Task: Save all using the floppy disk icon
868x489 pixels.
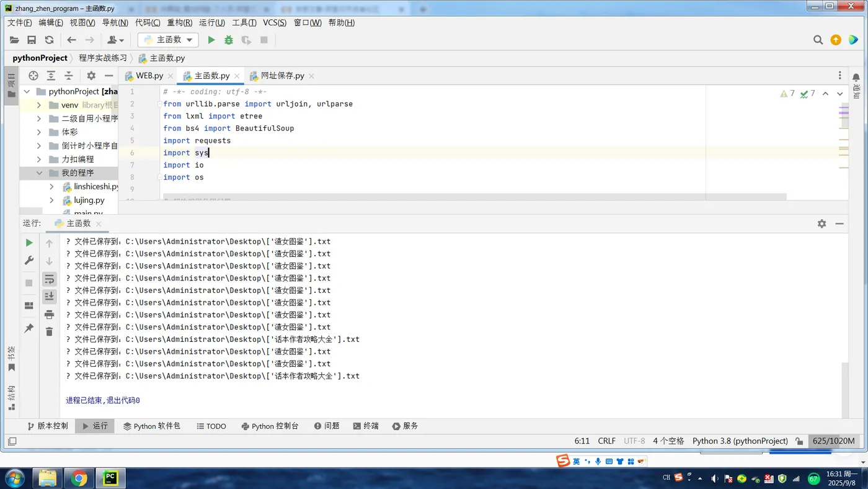Action: pos(32,40)
